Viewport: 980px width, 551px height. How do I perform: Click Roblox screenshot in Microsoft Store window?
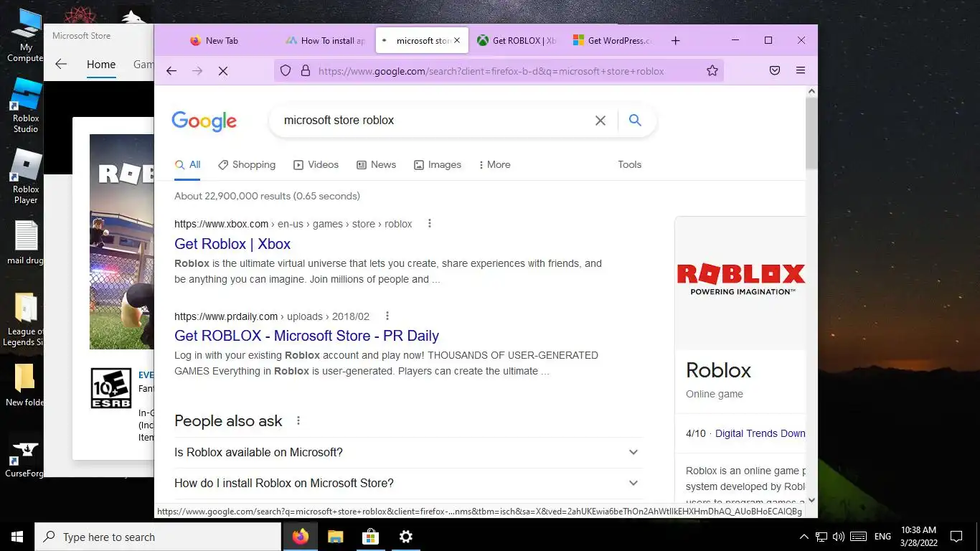(x=121, y=242)
